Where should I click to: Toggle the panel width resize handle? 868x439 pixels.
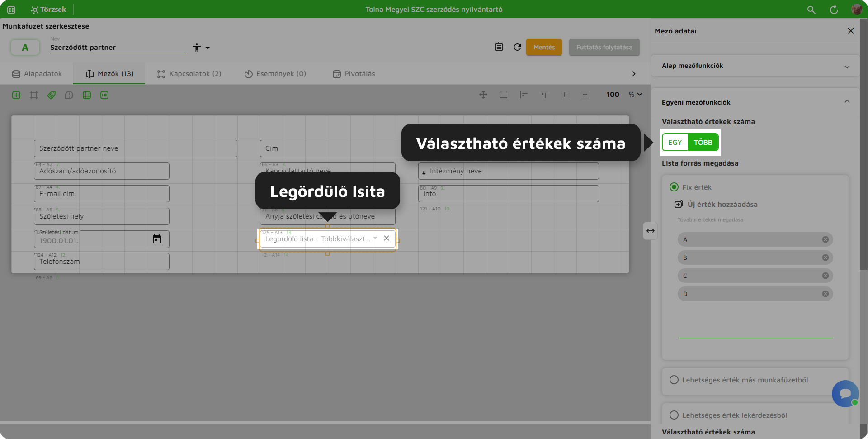650,231
